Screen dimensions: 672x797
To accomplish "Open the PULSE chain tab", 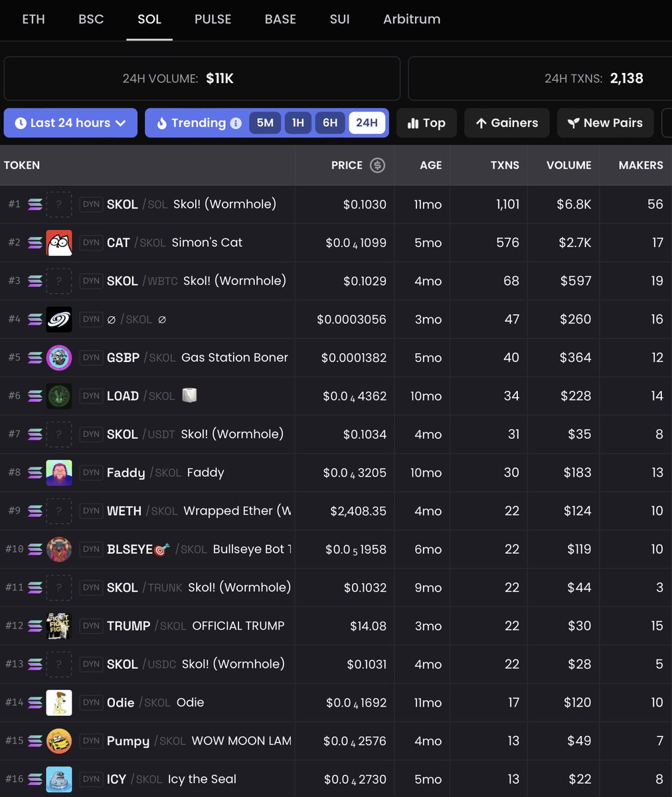I will coord(212,19).
